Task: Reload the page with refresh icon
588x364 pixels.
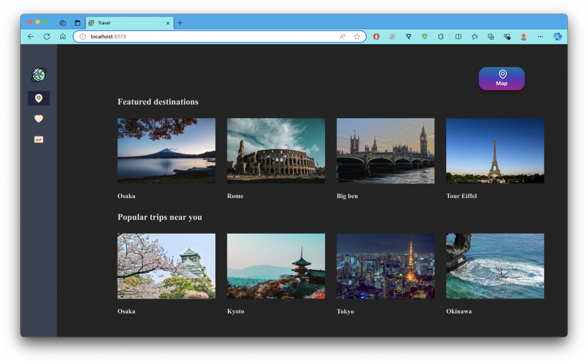Action: 47,36
